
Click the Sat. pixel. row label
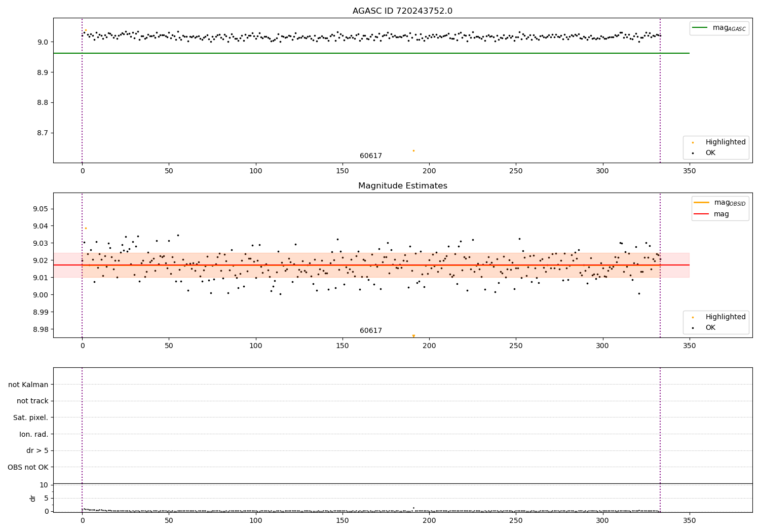pos(31,417)
